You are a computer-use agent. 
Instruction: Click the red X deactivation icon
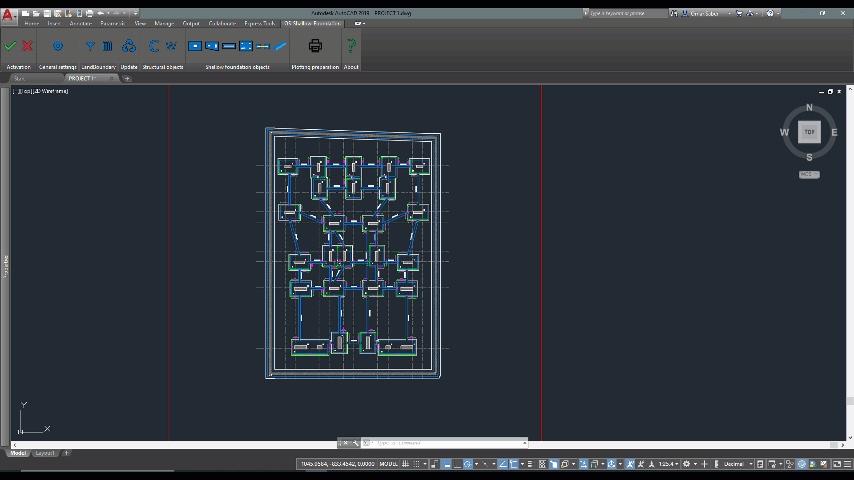coord(27,46)
